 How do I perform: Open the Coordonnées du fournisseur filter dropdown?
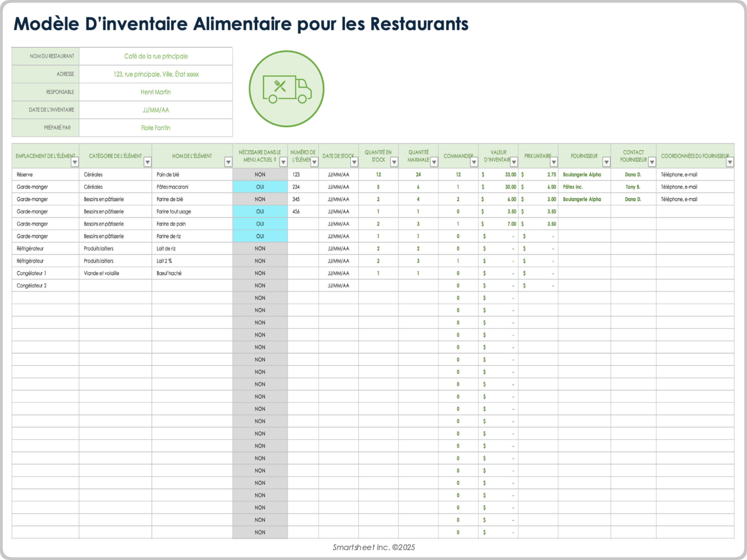(730, 162)
